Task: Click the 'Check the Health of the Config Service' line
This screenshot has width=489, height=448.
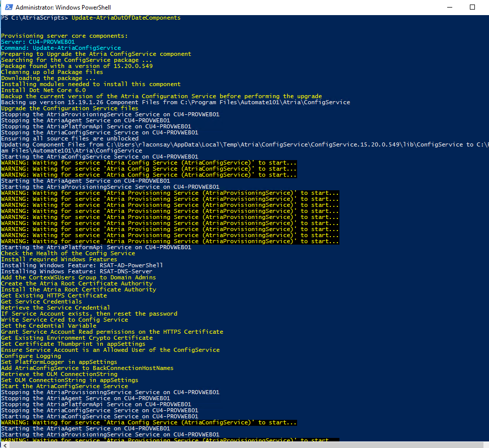Action: click(x=68, y=253)
